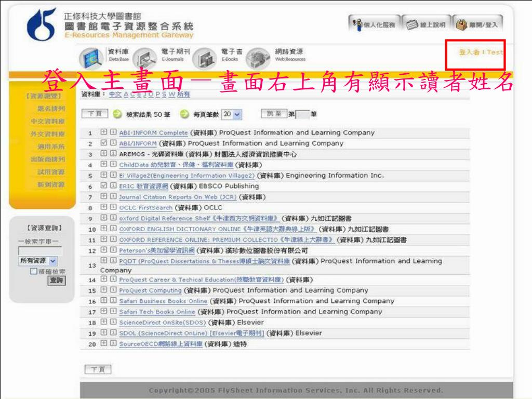Expand plus box for Safari Tech Books Online
532x399 pixels.
point(104,311)
